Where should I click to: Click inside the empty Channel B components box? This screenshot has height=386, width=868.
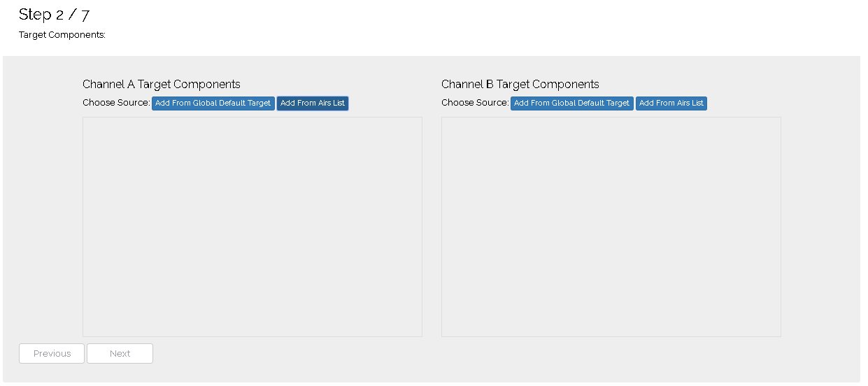611,227
